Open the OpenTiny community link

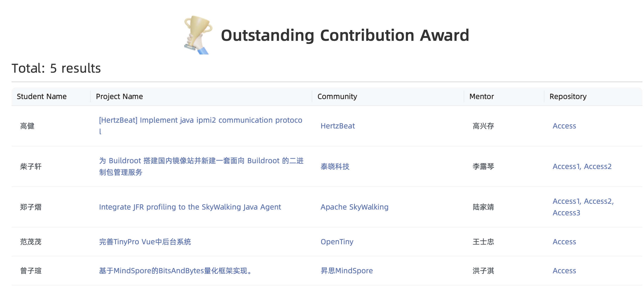[337, 242]
